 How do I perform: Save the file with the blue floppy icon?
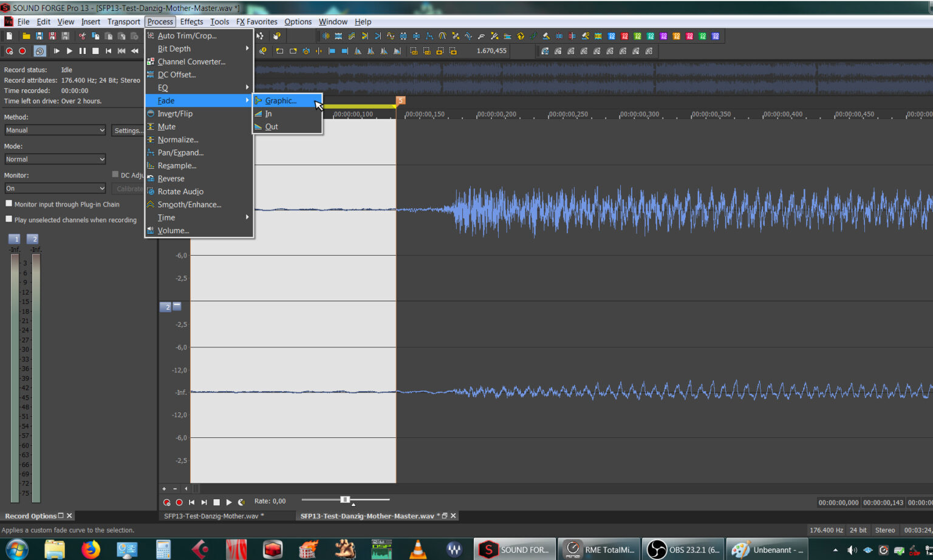pos(39,36)
